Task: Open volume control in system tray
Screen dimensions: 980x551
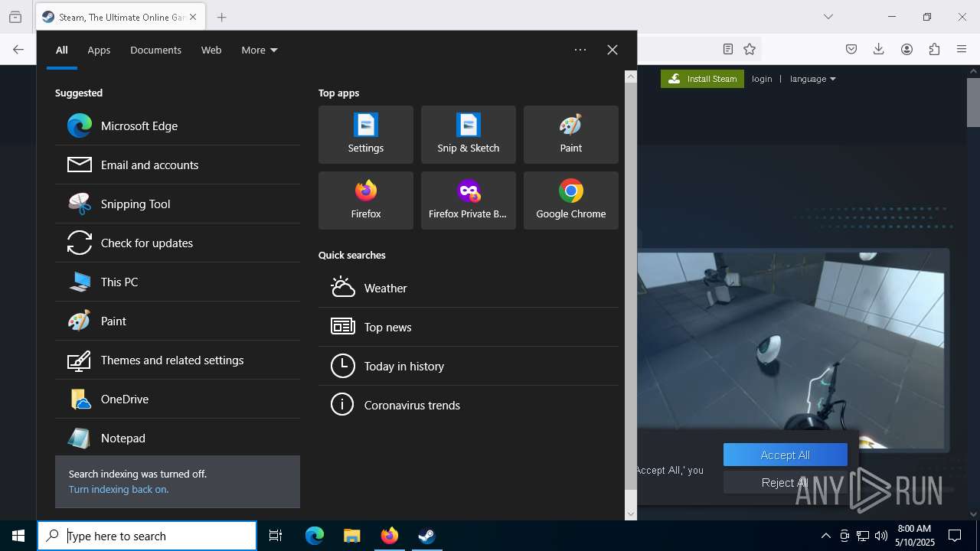Action: click(x=881, y=536)
